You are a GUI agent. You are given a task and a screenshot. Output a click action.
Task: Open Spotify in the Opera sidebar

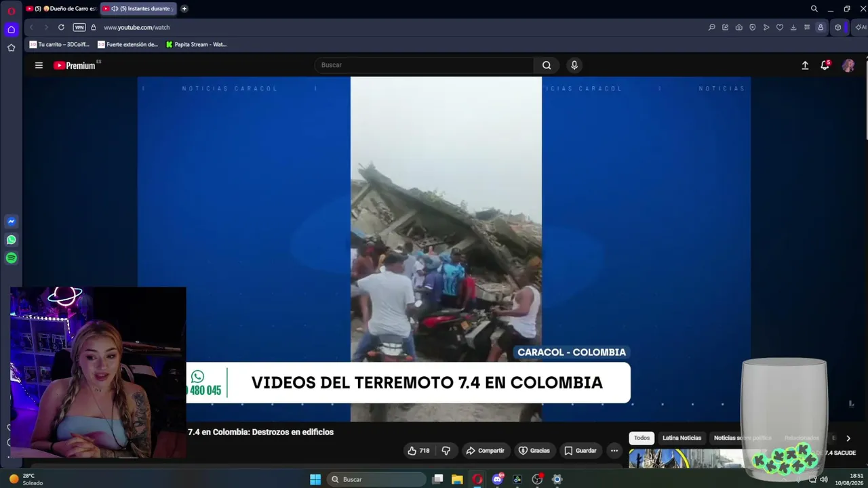pos(11,258)
